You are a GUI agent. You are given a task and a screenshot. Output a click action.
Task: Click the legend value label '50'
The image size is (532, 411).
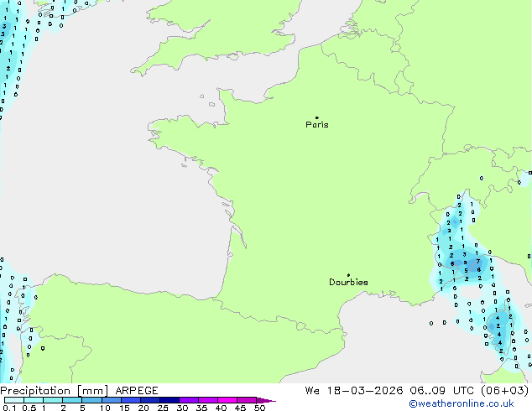(x=259, y=408)
